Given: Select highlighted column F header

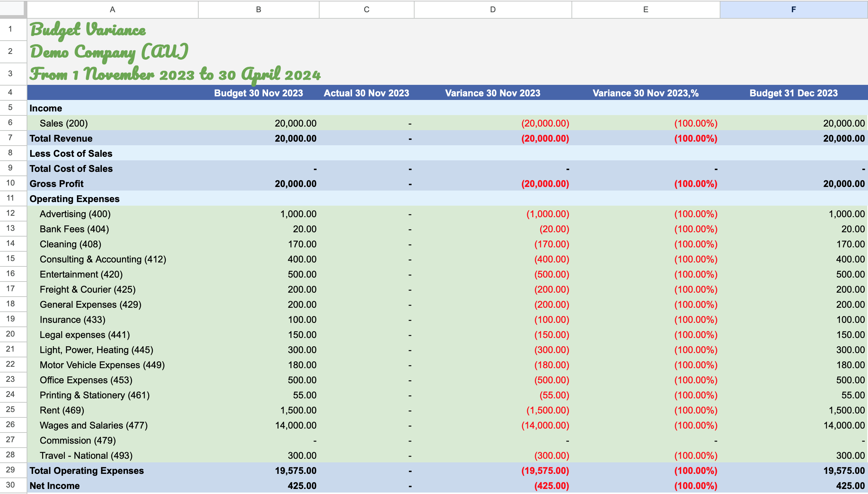Looking at the screenshot, I should click(794, 10).
